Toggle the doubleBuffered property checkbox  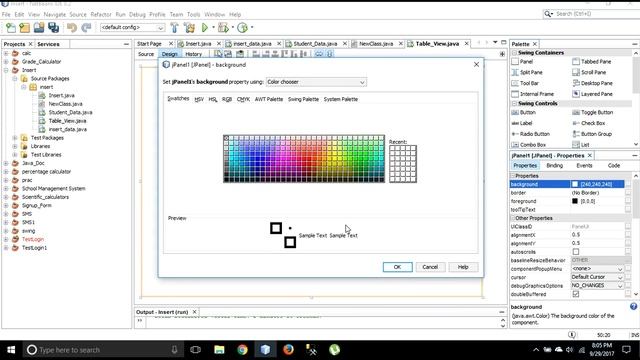pyautogui.click(x=576, y=294)
